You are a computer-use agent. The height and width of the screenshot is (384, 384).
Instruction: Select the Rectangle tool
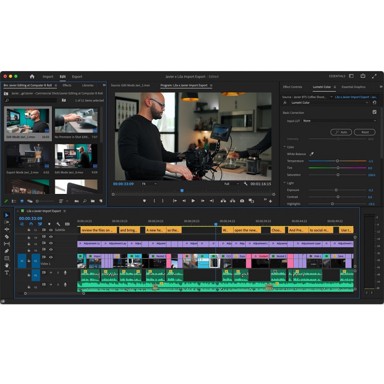[x=6, y=258]
